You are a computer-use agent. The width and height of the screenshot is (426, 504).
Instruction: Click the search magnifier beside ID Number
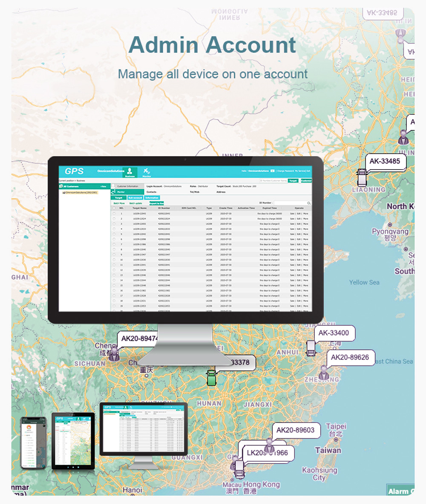click(309, 203)
